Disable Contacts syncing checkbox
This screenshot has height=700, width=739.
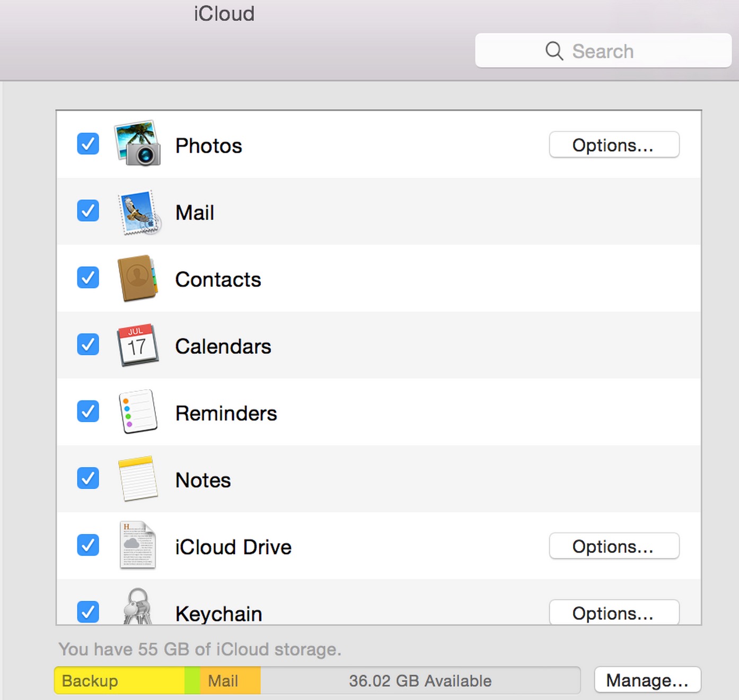click(88, 277)
